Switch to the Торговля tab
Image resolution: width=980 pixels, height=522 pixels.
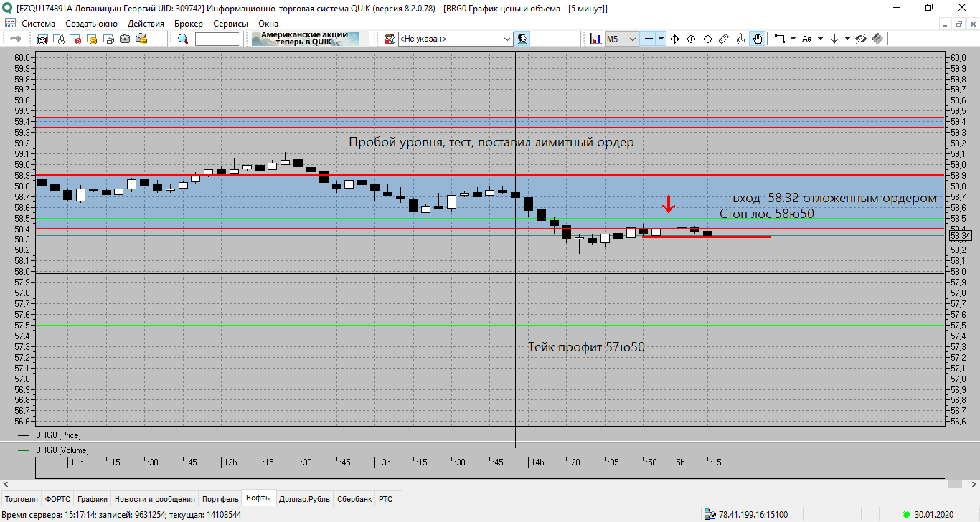[x=22, y=499]
